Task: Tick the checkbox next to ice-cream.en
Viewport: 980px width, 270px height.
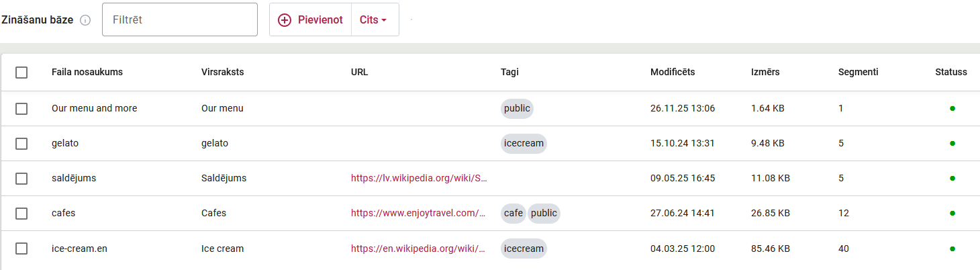Action: coord(21,249)
